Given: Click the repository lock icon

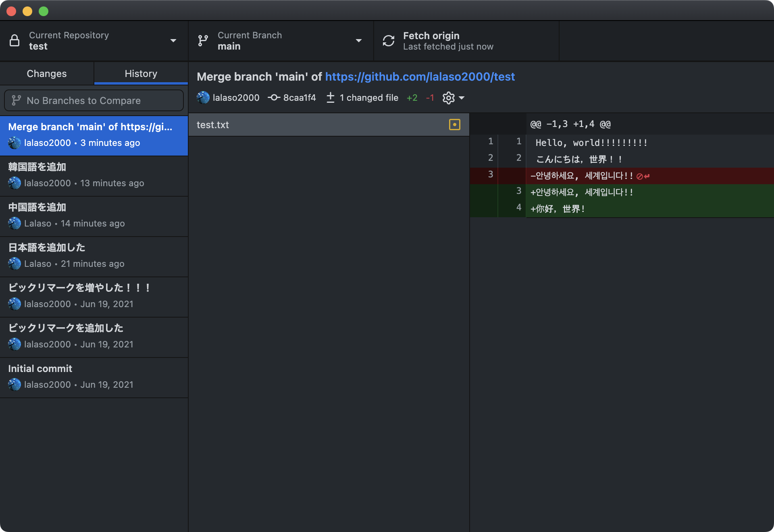Looking at the screenshot, I should click(x=15, y=41).
